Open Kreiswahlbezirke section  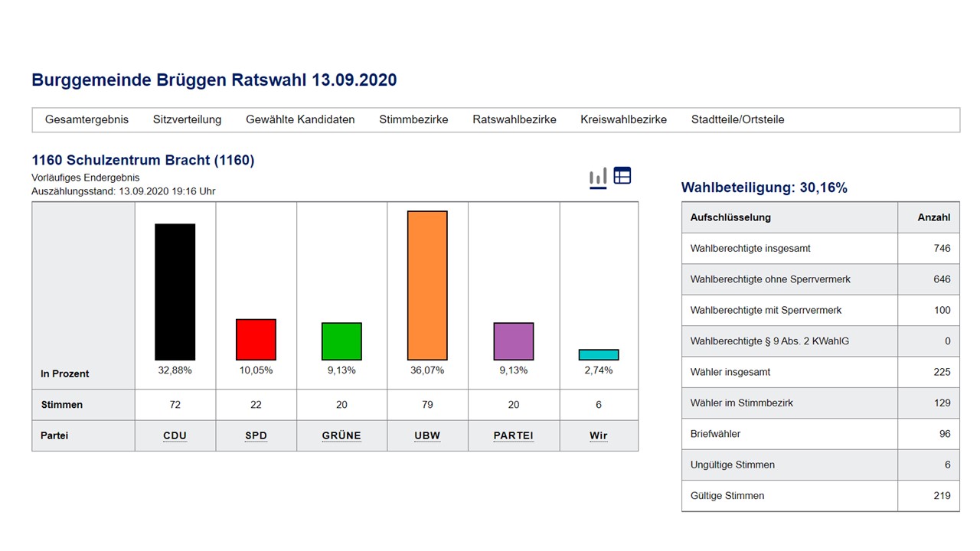623,119
